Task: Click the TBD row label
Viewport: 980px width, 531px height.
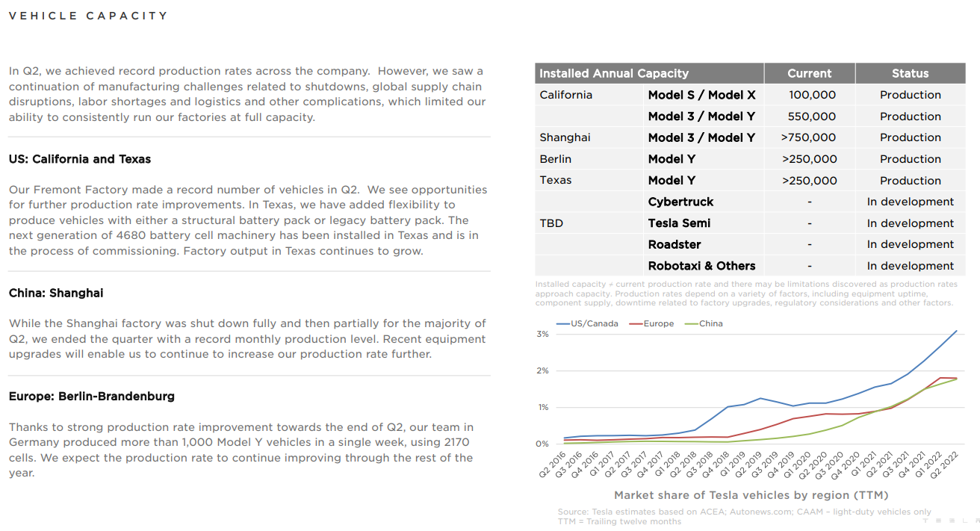Action: pos(551,223)
